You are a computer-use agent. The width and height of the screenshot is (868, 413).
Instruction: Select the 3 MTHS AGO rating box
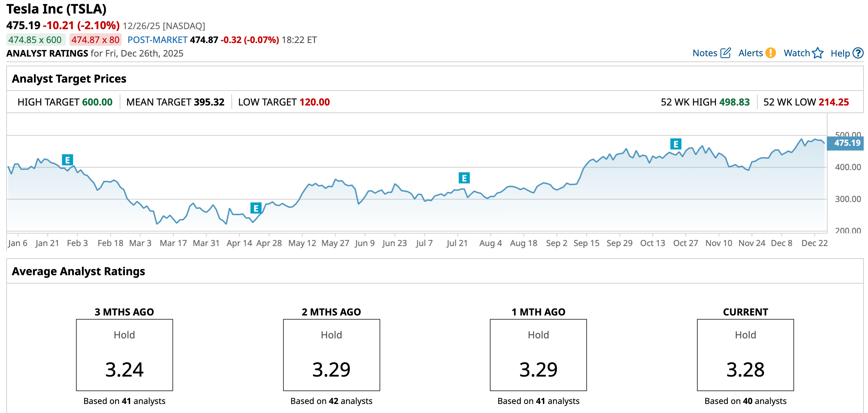pos(125,355)
